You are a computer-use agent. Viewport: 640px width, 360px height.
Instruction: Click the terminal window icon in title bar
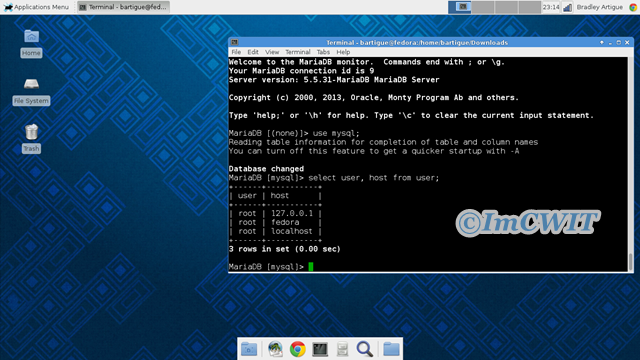click(234, 42)
